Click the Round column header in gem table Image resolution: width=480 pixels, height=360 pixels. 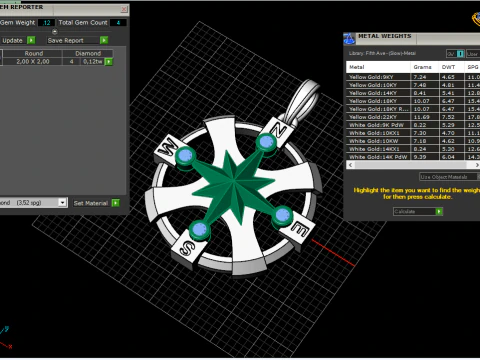click(33, 53)
